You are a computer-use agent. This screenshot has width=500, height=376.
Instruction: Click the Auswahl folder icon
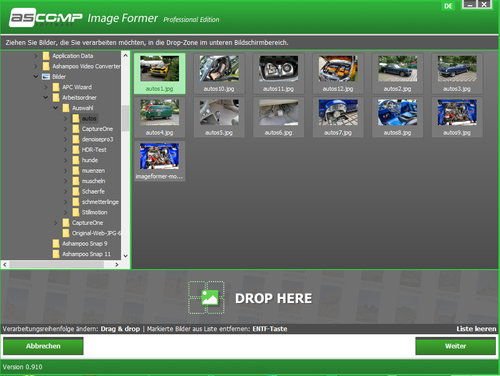point(66,108)
